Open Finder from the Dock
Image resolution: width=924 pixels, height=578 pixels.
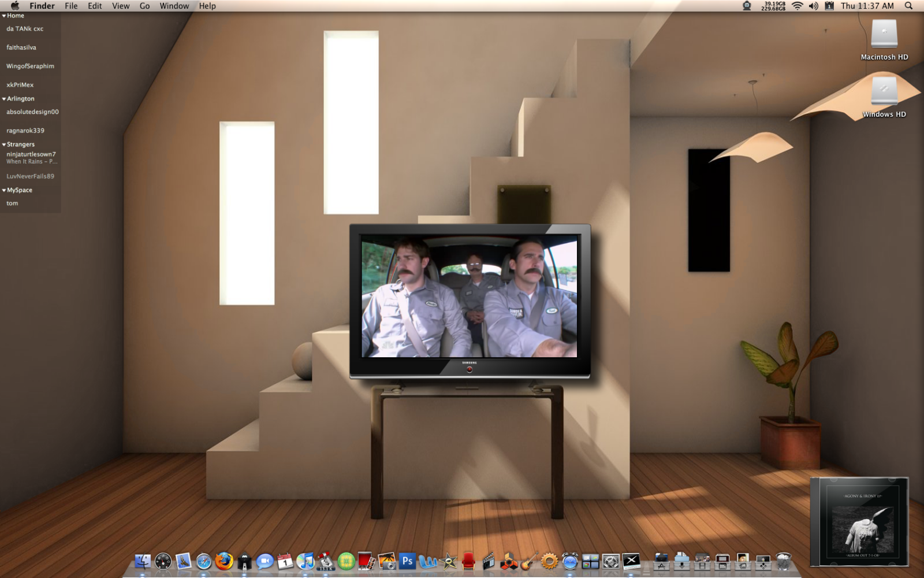pyautogui.click(x=143, y=561)
